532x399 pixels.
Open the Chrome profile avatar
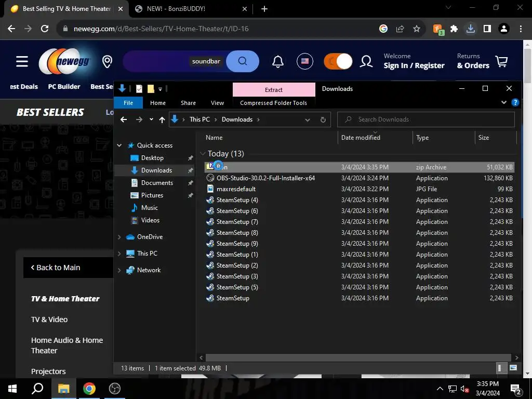coord(504,29)
